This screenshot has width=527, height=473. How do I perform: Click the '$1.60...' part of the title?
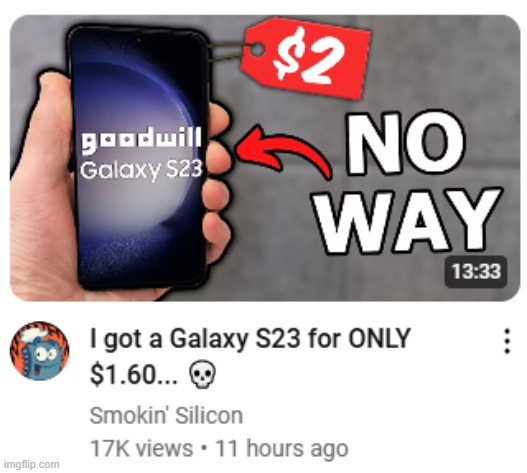coord(133,374)
